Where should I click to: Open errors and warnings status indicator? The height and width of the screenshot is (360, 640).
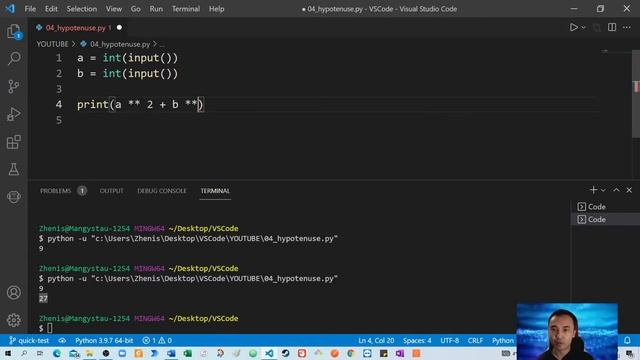click(157, 340)
